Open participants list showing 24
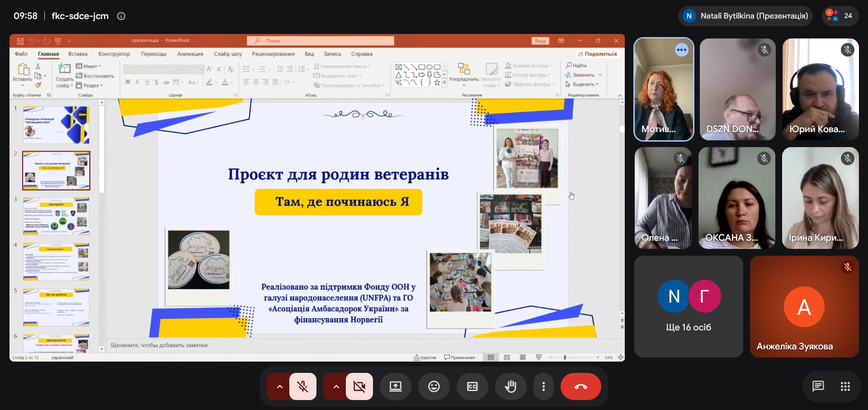The height and width of the screenshot is (410, 868). pyautogui.click(x=840, y=16)
